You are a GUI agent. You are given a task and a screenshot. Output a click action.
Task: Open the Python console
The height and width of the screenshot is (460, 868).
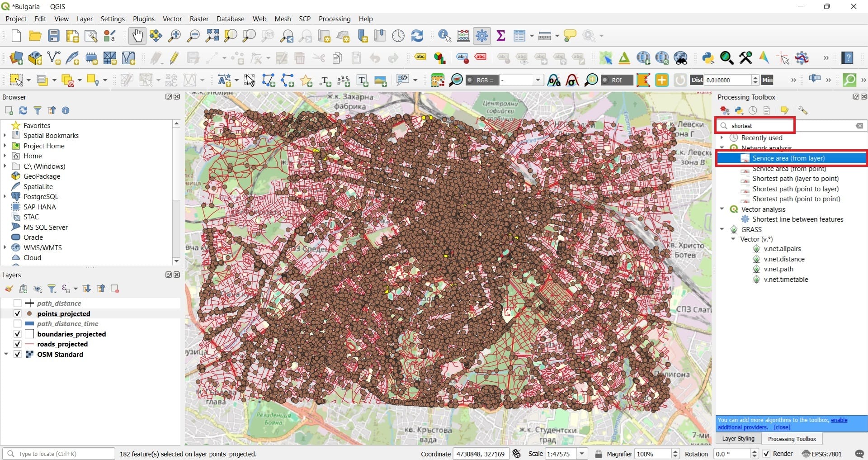[708, 58]
